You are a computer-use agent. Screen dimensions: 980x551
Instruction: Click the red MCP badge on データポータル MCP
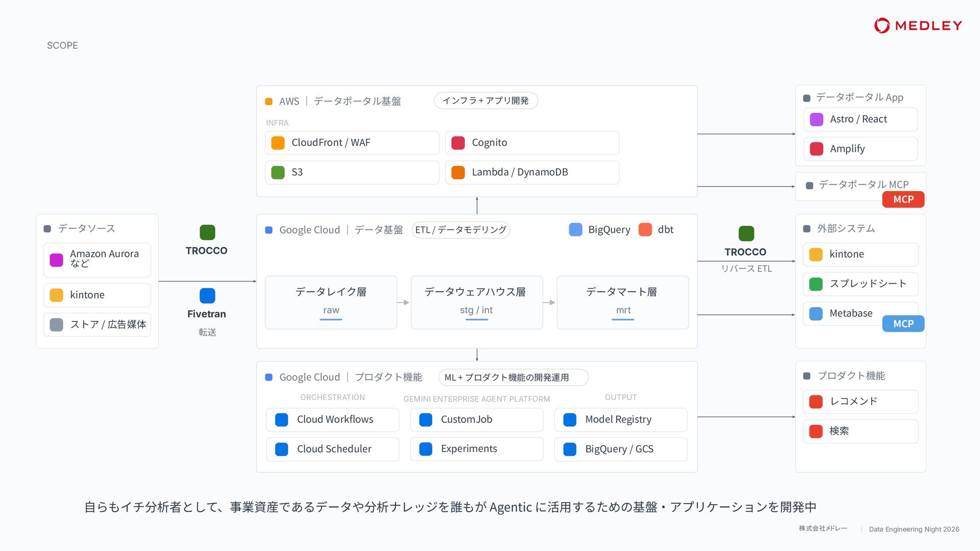tap(903, 199)
